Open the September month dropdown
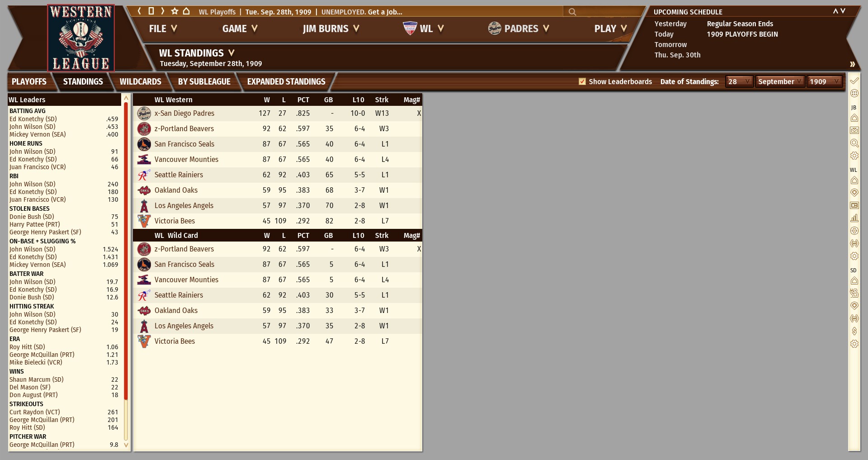 pyautogui.click(x=780, y=81)
